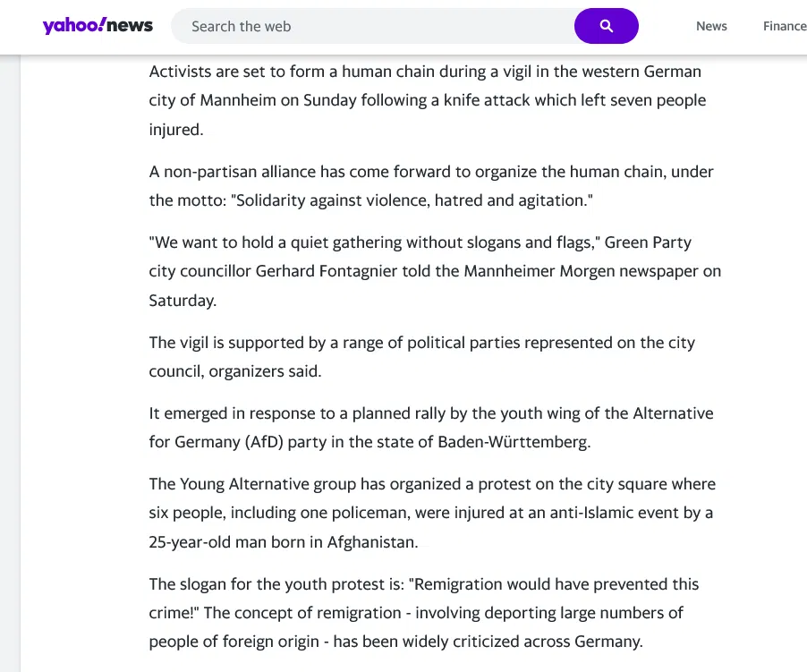The height and width of the screenshot is (672, 807).
Task: Click the paragraph about the non-partisan alliance
Action: point(430,186)
